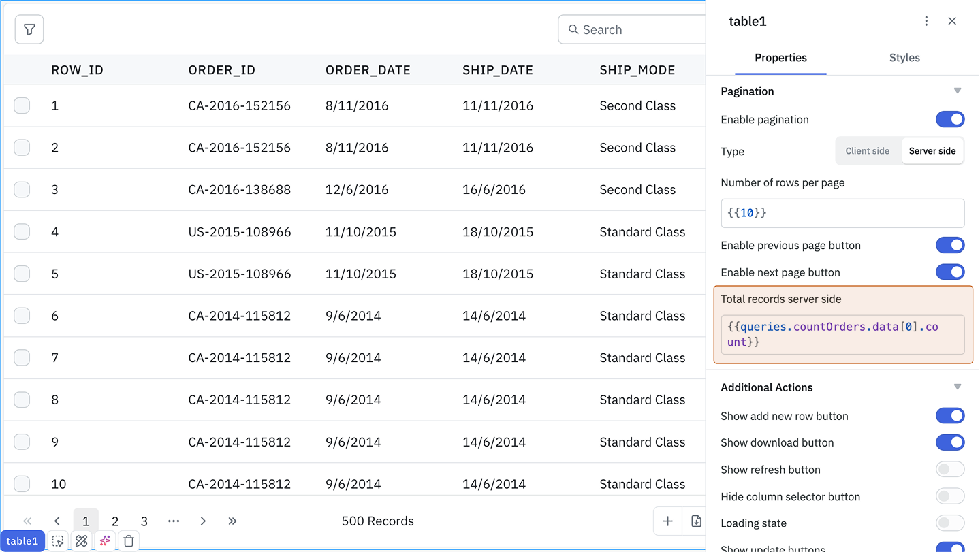This screenshot has width=980, height=552.
Task: Toggle Enable next page button switch
Action: tap(950, 272)
